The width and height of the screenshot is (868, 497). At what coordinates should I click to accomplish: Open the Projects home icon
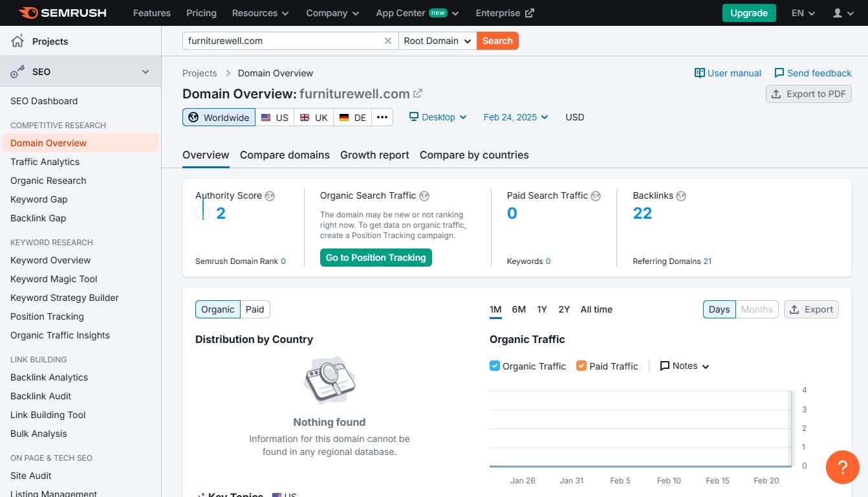(17, 41)
